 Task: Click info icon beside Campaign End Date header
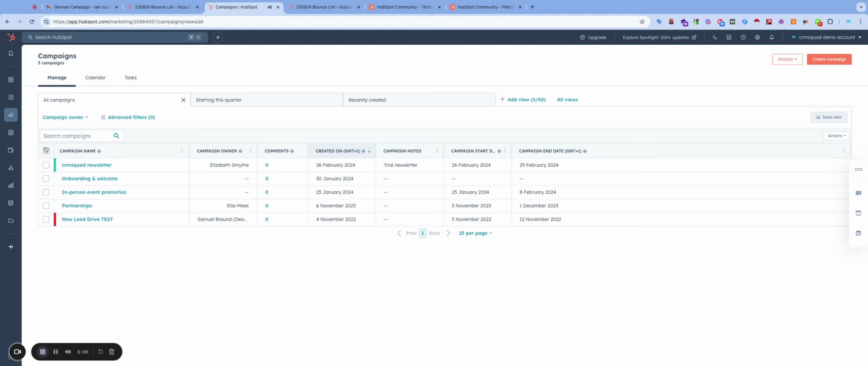[x=585, y=151]
